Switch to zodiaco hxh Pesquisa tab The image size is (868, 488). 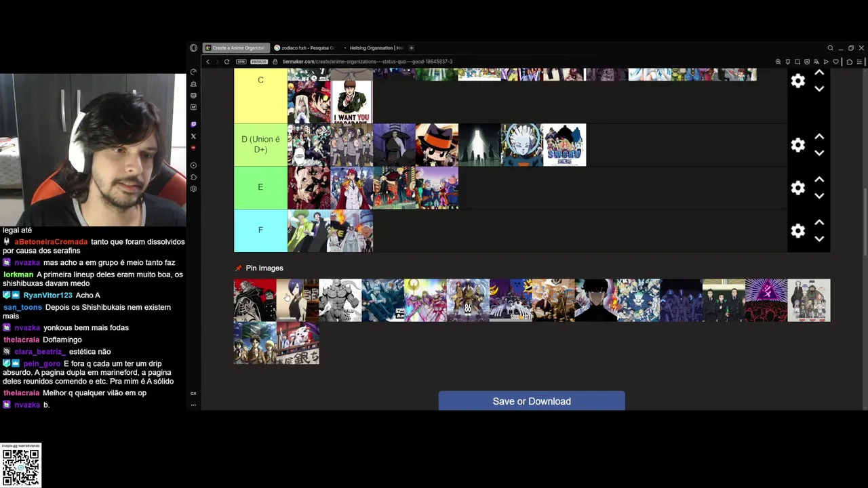pyautogui.click(x=304, y=48)
